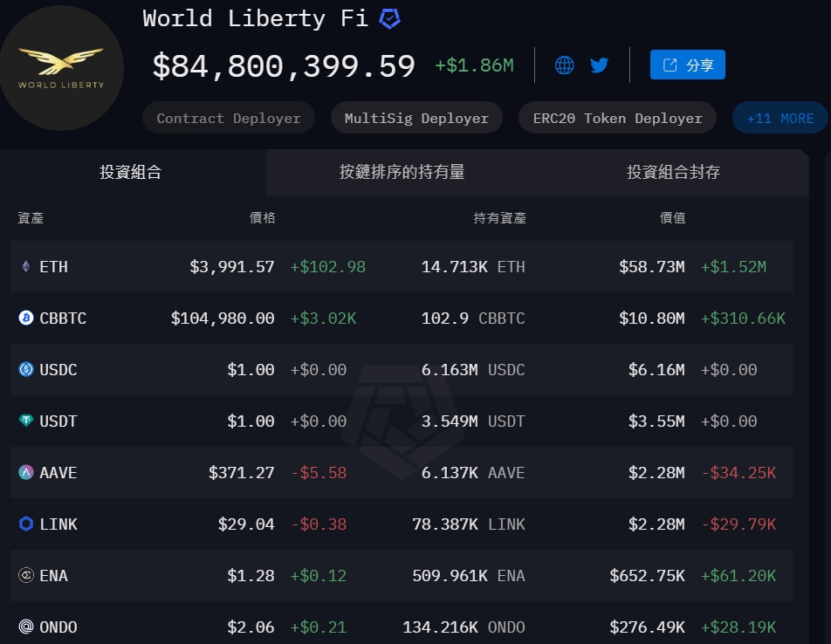
Task: Select the Contract Deployer tag
Action: click(x=229, y=118)
